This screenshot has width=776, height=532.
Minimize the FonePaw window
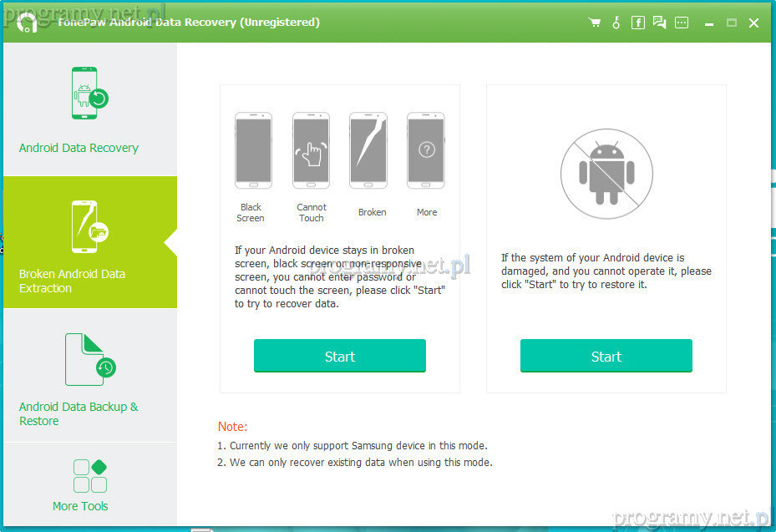coord(709,23)
